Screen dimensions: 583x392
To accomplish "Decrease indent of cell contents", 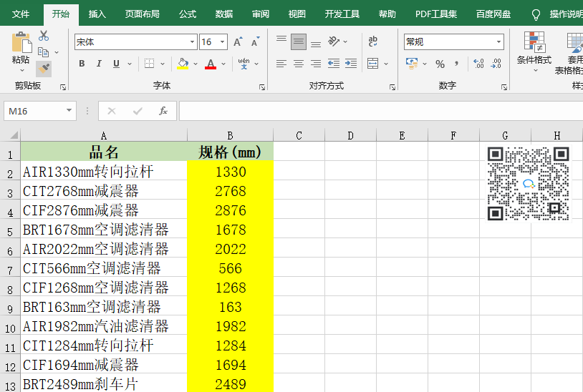I will (334, 64).
